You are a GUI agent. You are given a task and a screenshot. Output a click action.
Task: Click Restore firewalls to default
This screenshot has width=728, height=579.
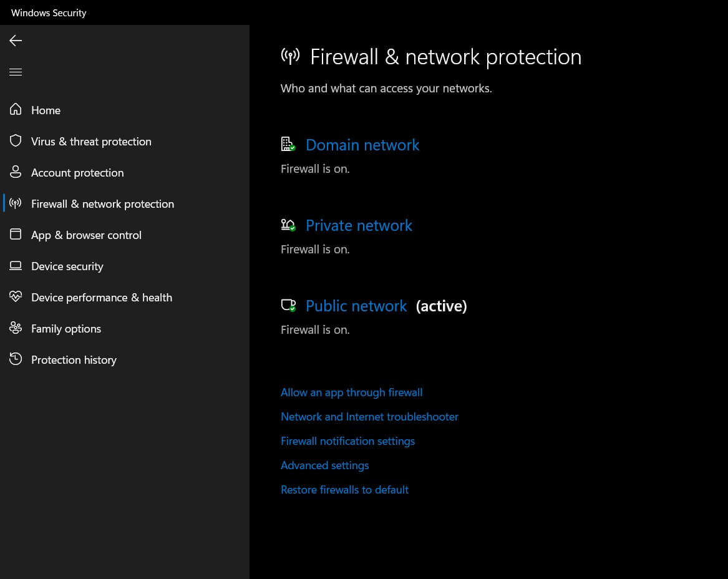pos(344,490)
